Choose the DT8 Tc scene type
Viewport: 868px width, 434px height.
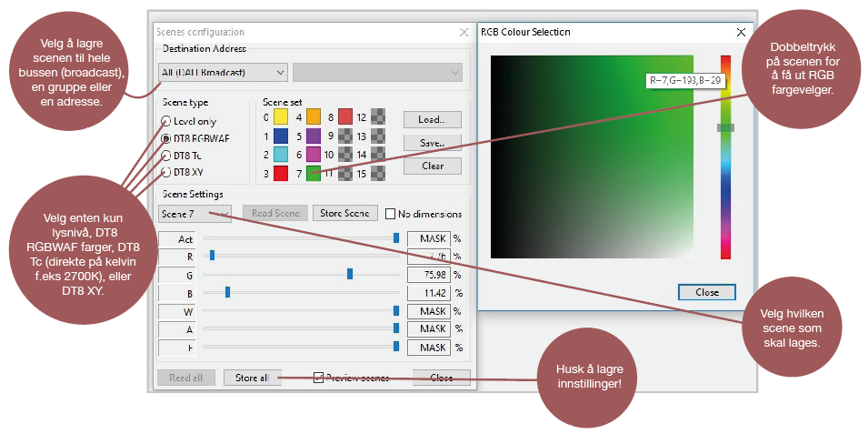165,156
